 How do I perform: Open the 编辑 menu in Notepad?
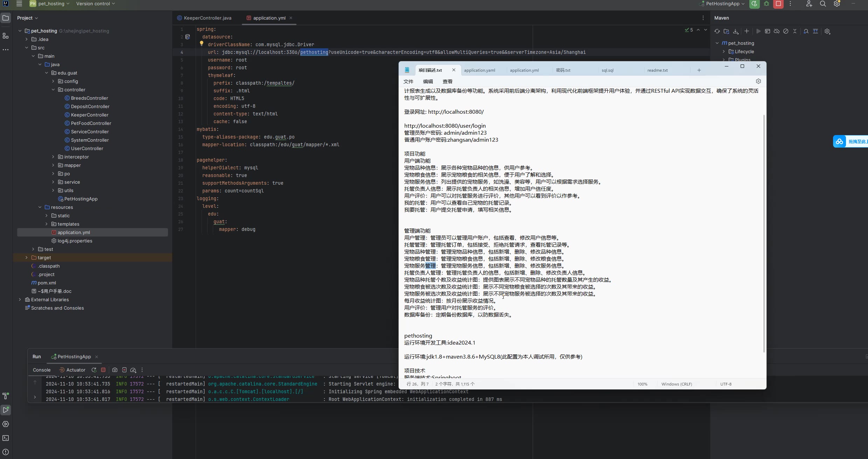coord(428,82)
